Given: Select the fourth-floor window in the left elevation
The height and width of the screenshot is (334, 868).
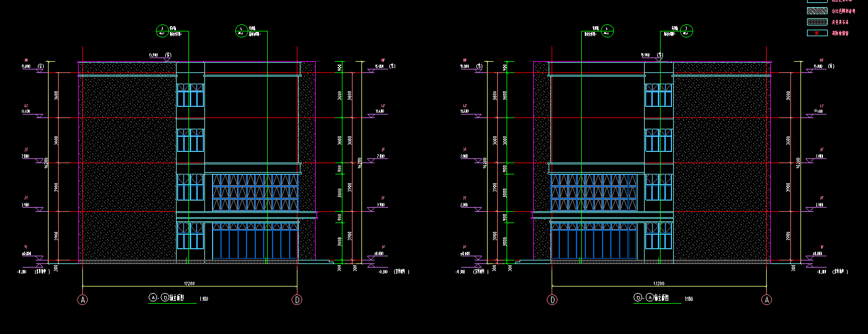Looking at the screenshot, I should tap(190, 95).
